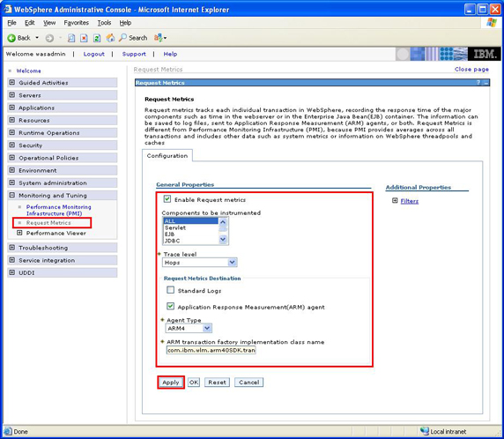Expand the Runtime Operations section
The width and height of the screenshot is (504, 439).
(12, 132)
